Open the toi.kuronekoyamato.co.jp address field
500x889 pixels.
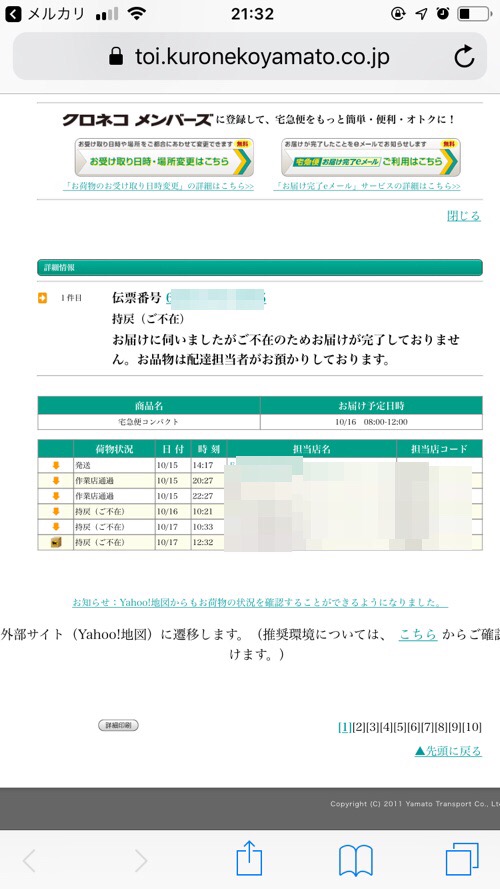249,56
